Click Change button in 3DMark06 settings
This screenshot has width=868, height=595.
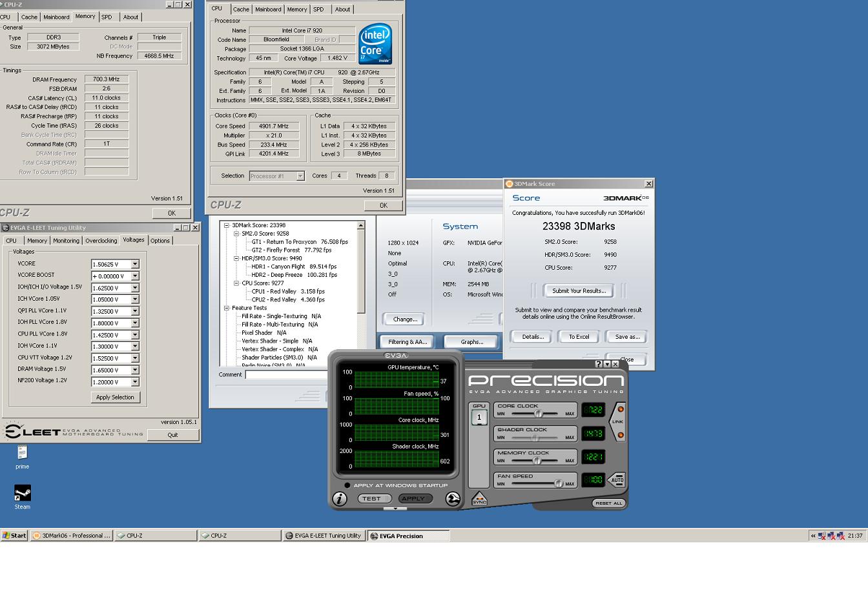(404, 319)
